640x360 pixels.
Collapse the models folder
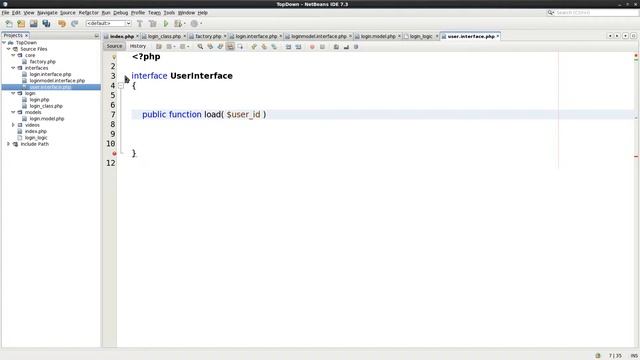point(13,112)
